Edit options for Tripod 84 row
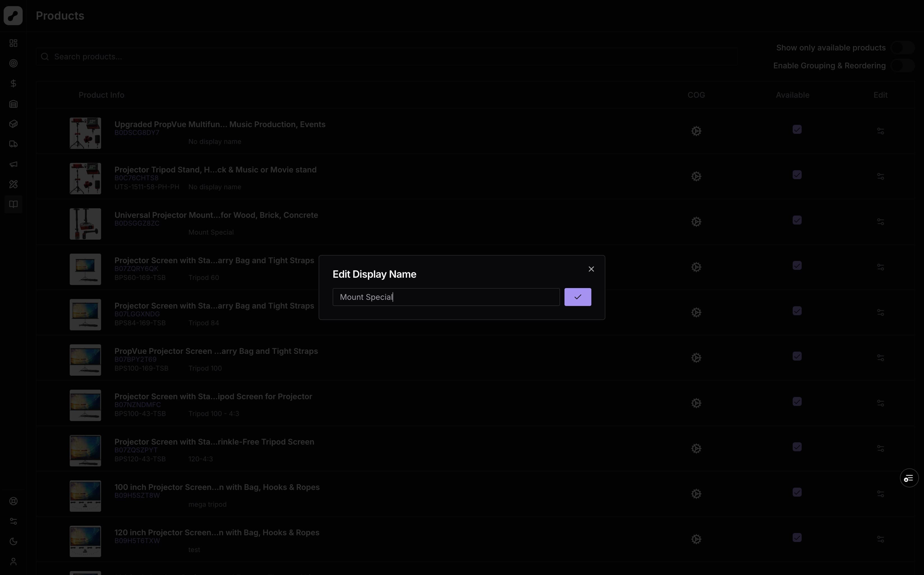924x575 pixels. click(881, 313)
